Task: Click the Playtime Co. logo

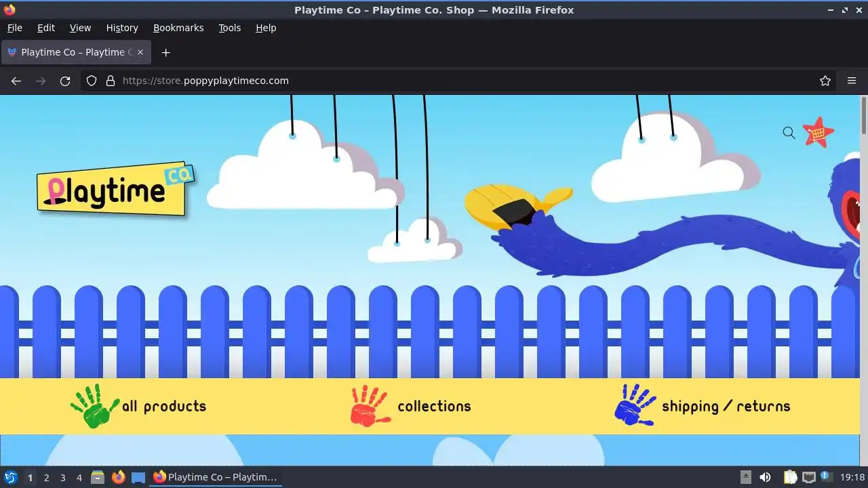Action: (x=116, y=189)
